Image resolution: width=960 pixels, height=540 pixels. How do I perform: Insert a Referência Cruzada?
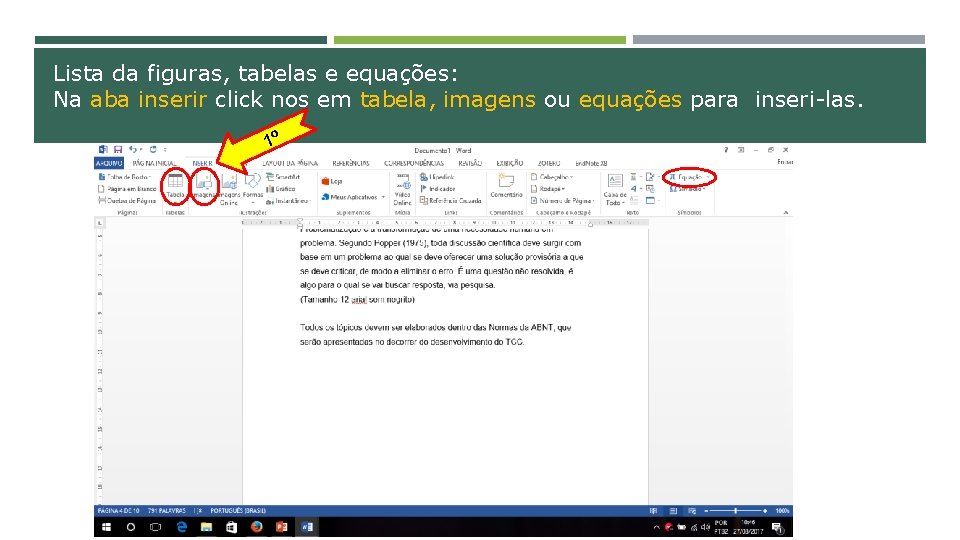451,200
